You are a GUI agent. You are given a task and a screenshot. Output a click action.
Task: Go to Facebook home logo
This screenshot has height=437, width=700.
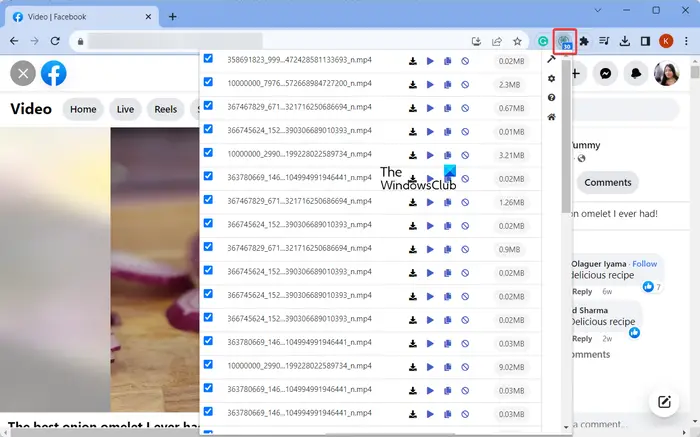[x=54, y=73]
